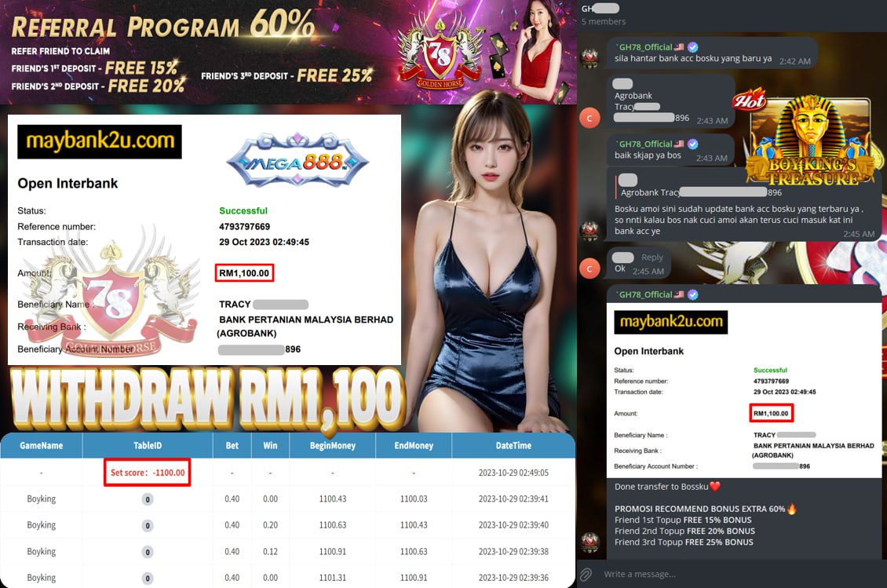Click the maybank2u.com logo on left receipt
The height and width of the screenshot is (588, 887).
100,141
